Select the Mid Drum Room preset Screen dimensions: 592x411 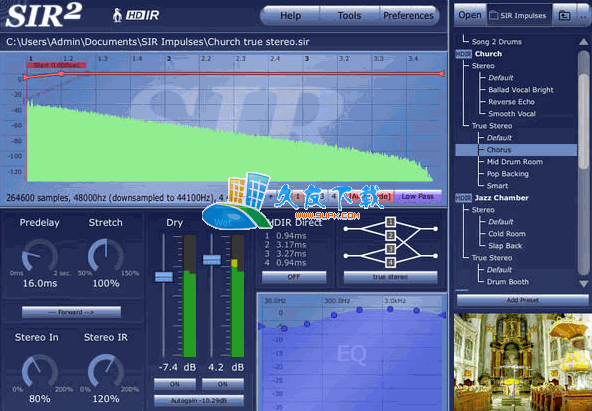pos(515,162)
